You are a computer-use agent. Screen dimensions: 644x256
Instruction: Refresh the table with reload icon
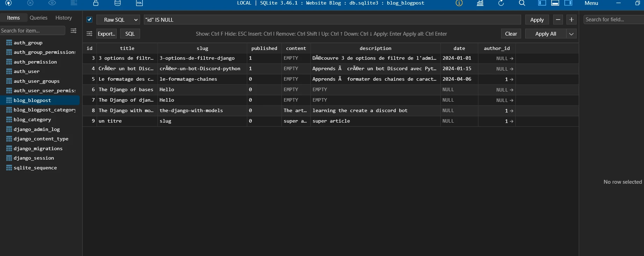point(501,3)
